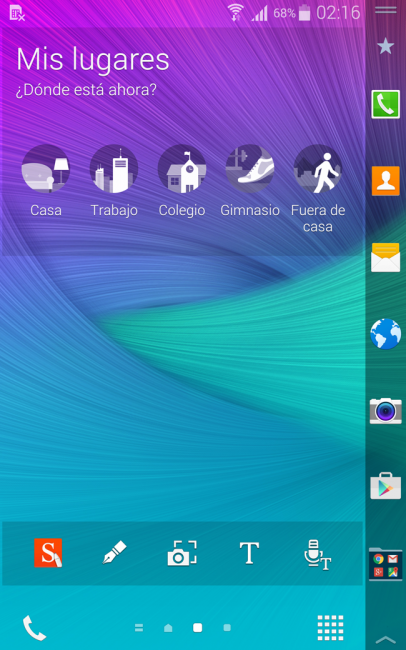Image resolution: width=406 pixels, height=650 pixels.
Task: Open the Google apps folder
Action: coord(385,564)
